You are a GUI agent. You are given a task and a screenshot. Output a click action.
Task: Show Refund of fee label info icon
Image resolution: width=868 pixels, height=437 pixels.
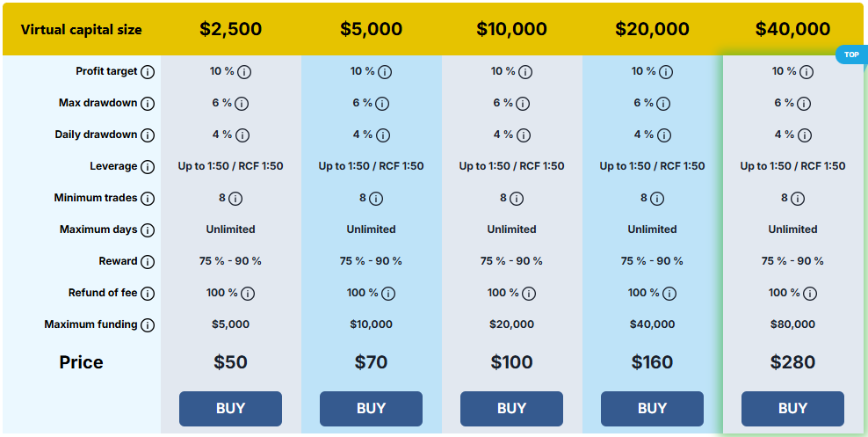tap(148, 294)
